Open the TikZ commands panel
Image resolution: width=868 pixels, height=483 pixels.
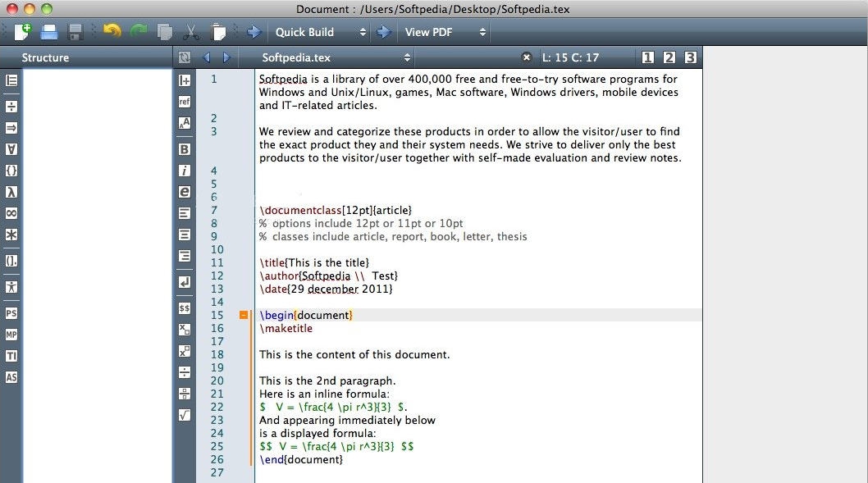click(x=11, y=356)
